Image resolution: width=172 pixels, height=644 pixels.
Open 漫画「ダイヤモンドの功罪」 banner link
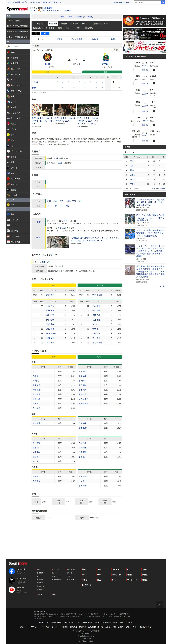[x=77, y=17]
